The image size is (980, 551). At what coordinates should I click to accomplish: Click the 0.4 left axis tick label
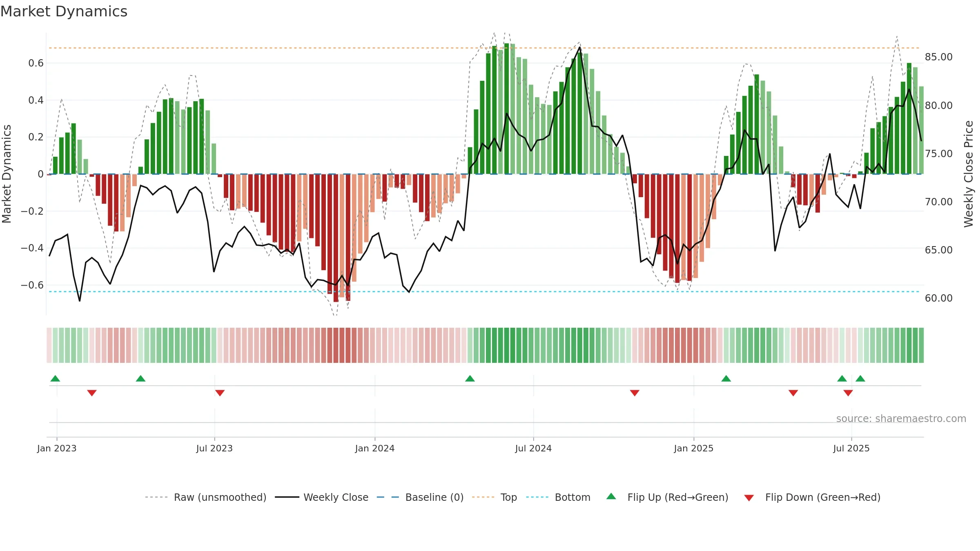click(36, 100)
